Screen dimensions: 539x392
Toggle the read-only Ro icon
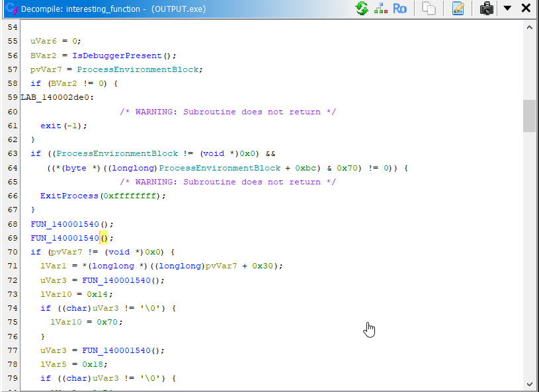click(399, 9)
